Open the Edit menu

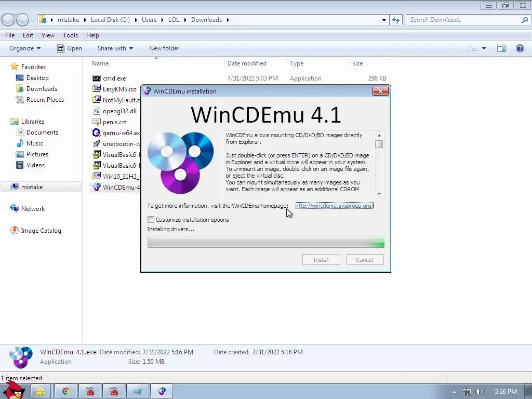tap(28, 35)
